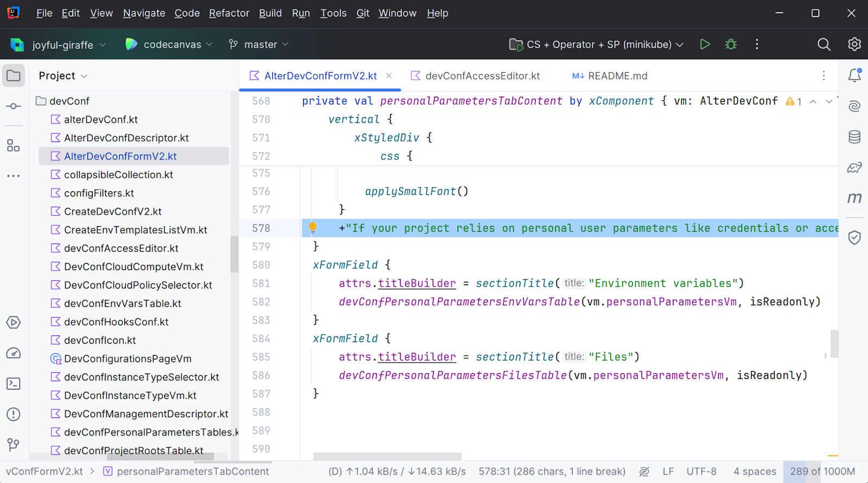Viewport: 868px width, 483px height.
Task: Switch to devConfAccessEditor.kt tab
Action: (x=475, y=76)
